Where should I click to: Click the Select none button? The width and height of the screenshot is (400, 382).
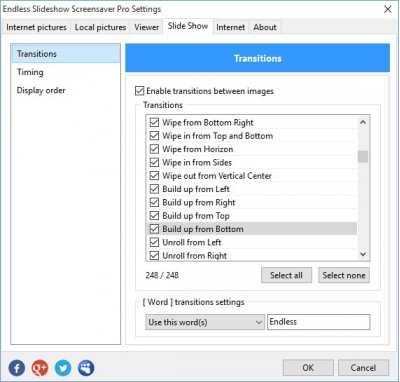point(344,275)
